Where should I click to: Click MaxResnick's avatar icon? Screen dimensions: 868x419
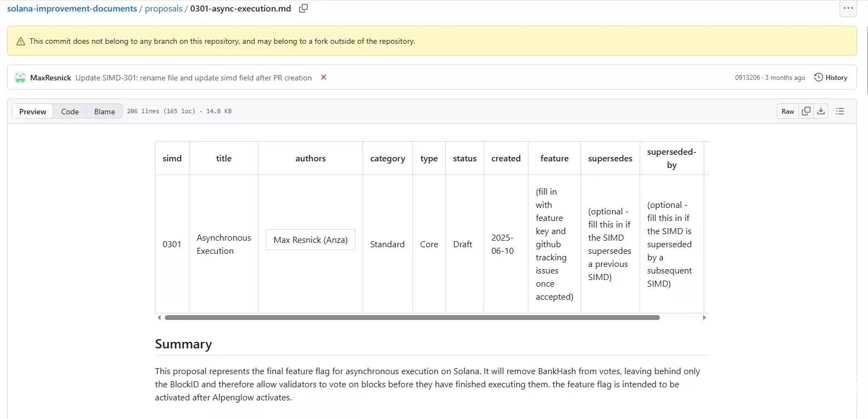click(x=20, y=78)
